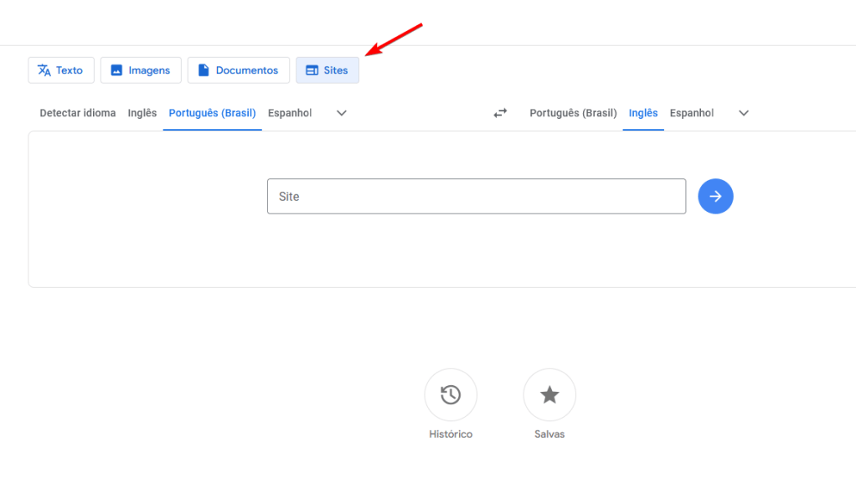Expand the target language list chevron
The height and width of the screenshot is (504, 856).
coord(744,113)
